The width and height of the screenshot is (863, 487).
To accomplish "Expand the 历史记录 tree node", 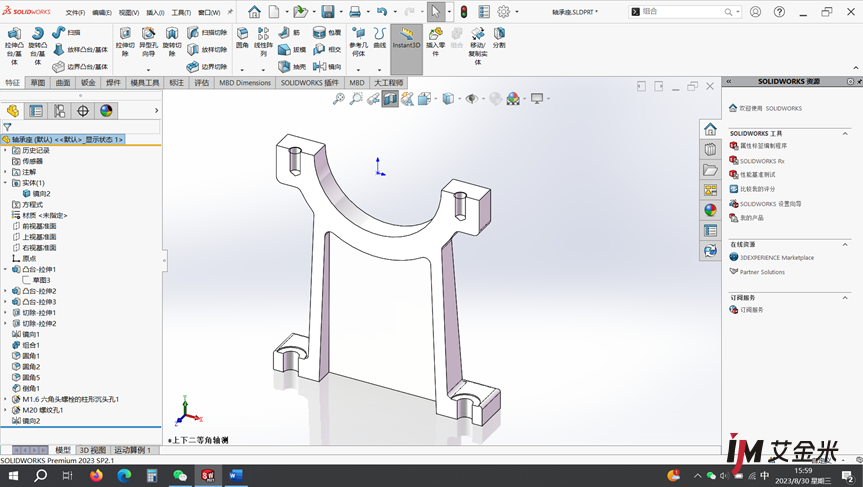I will coord(6,150).
